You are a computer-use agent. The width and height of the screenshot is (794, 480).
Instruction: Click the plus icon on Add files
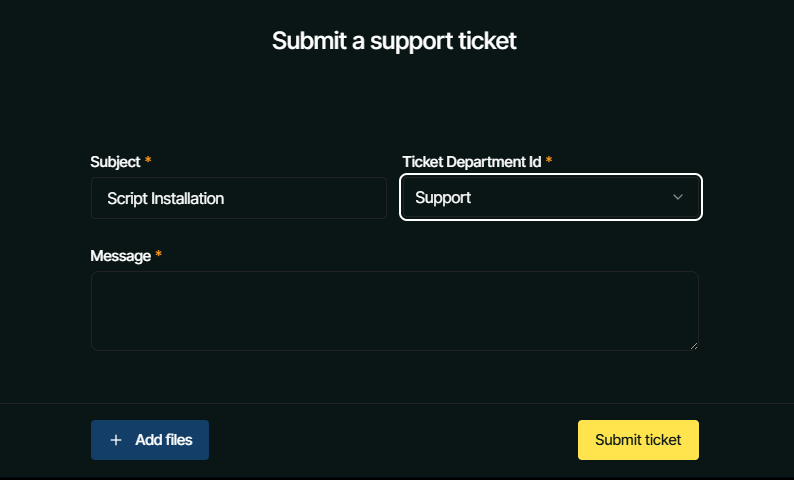click(116, 440)
